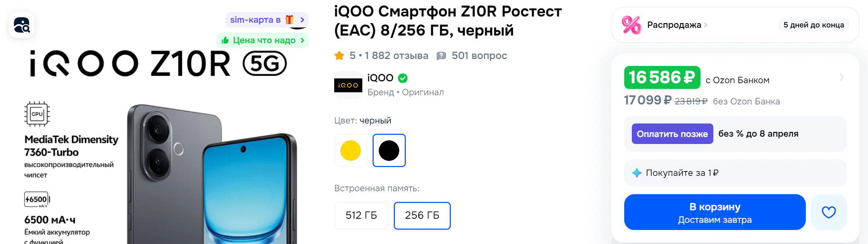Click the 'Оплатить позже' button
The image size is (868, 244).
672,134
